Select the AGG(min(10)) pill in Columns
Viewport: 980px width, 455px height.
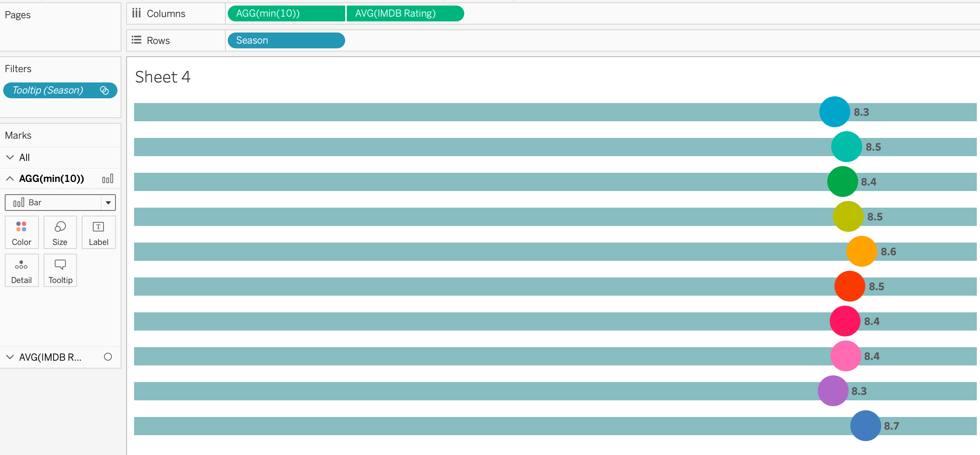[x=286, y=13]
